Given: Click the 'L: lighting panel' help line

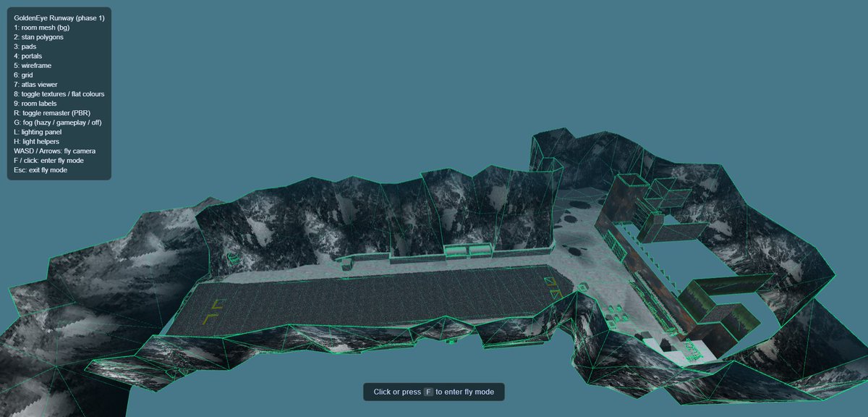Looking at the screenshot, I should (x=38, y=132).
